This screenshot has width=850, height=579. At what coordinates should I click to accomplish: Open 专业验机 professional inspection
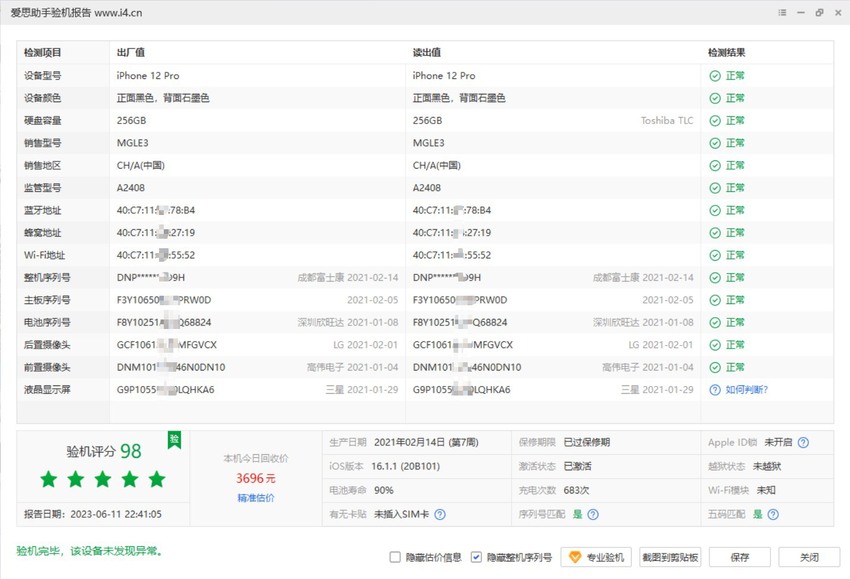click(x=596, y=557)
